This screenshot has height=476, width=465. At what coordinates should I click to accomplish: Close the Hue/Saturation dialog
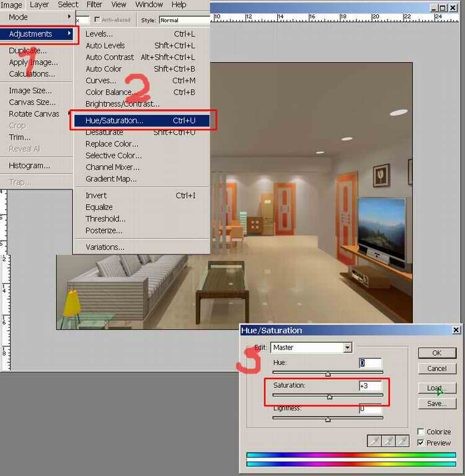click(x=456, y=330)
